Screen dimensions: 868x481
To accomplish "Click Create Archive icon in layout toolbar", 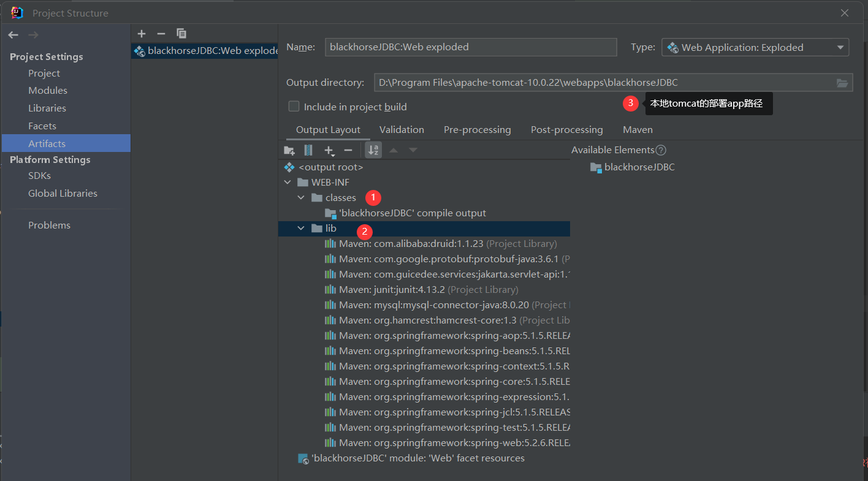I will (x=308, y=150).
